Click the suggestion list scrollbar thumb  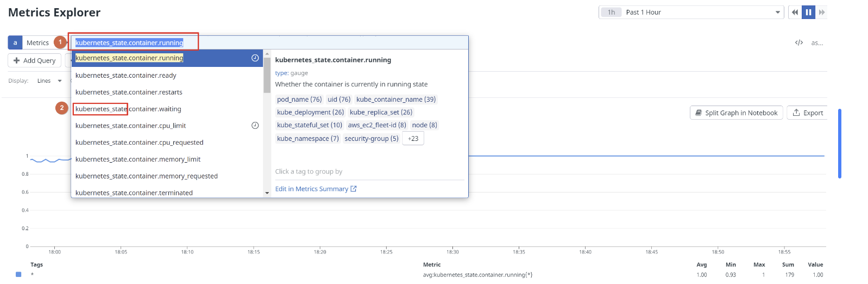click(x=267, y=75)
